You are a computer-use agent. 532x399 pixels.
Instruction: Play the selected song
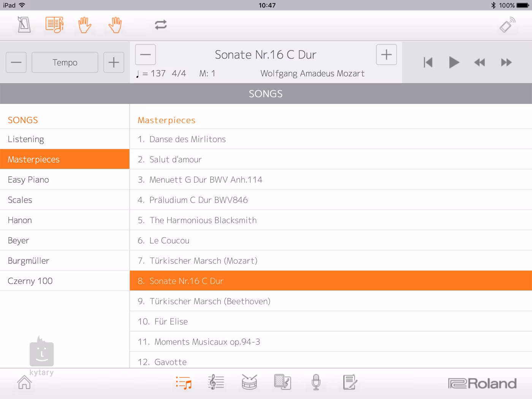coord(454,62)
